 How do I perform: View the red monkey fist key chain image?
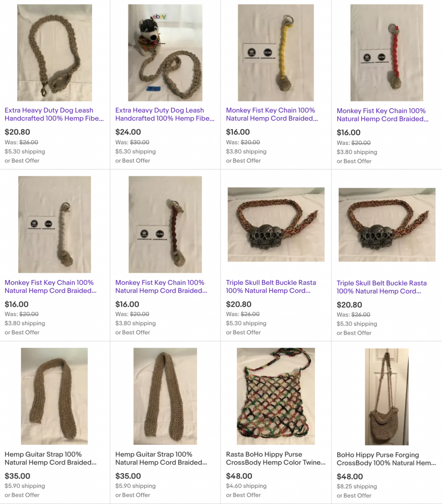(387, 53)
